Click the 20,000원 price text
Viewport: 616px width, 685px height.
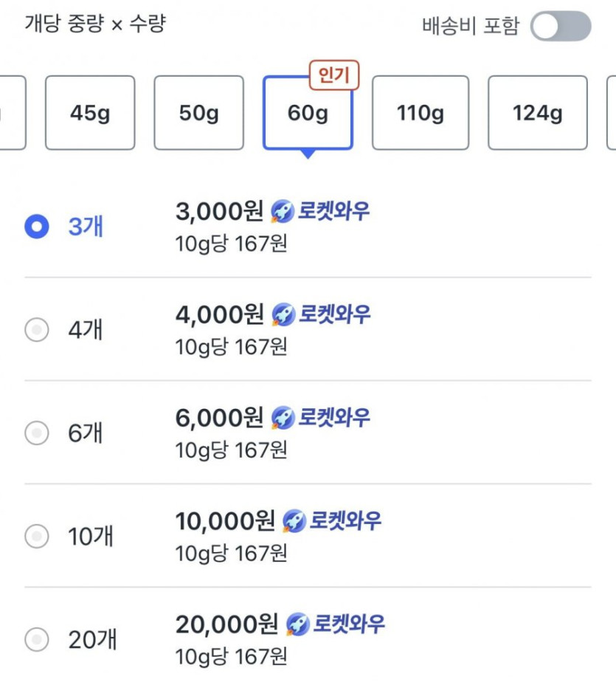[x=226, y=624]
